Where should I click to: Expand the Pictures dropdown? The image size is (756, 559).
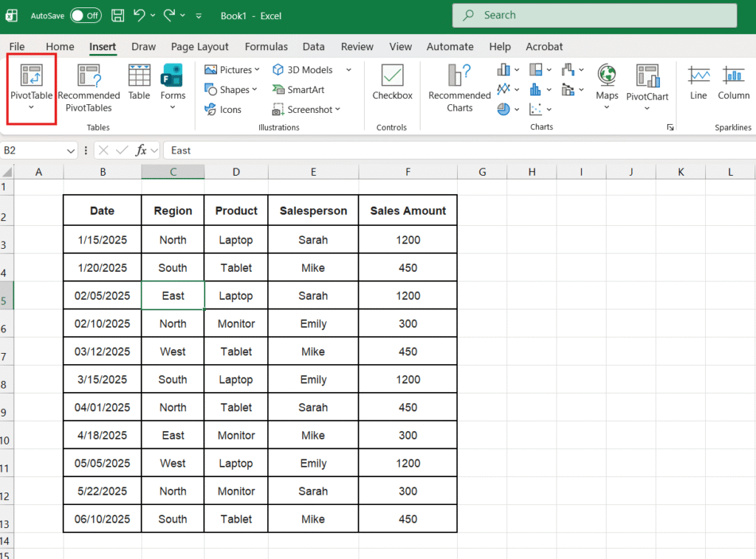click(x=257, y=70)
